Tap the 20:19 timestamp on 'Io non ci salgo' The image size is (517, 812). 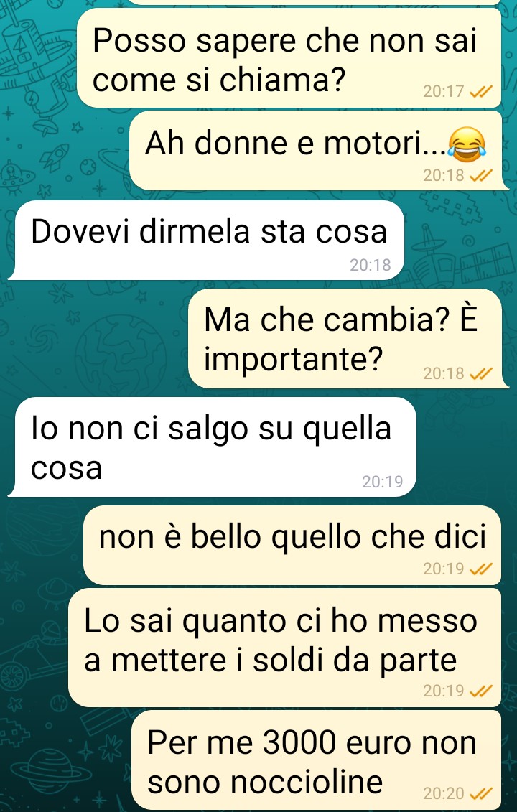point(382,482)
